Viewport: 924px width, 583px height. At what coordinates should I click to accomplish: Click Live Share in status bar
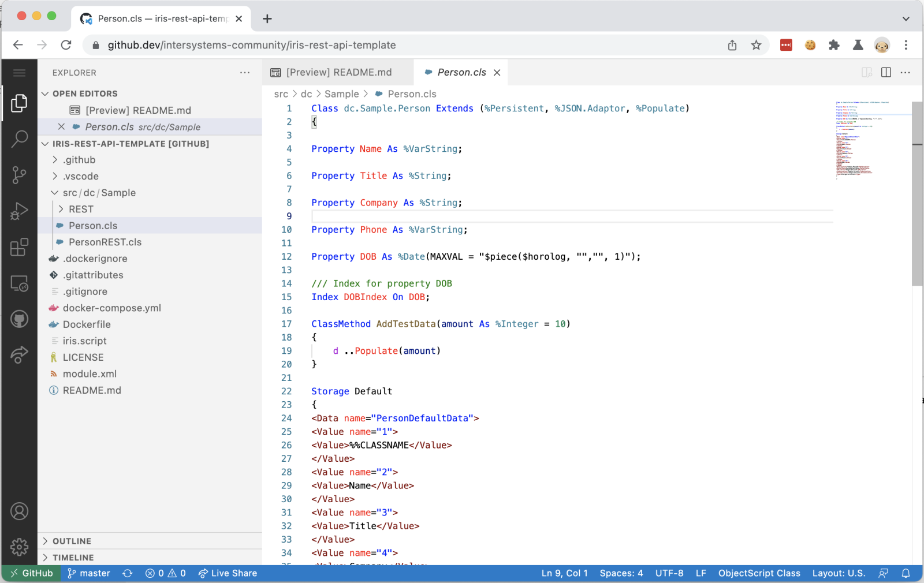228,573
